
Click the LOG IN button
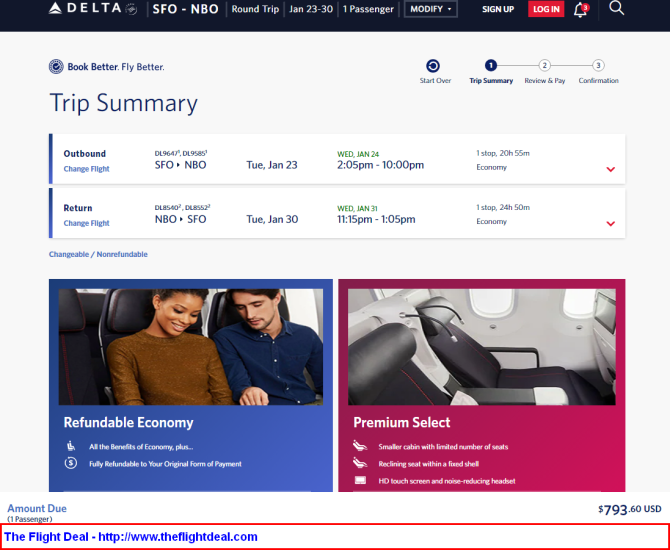click(545, 9)
